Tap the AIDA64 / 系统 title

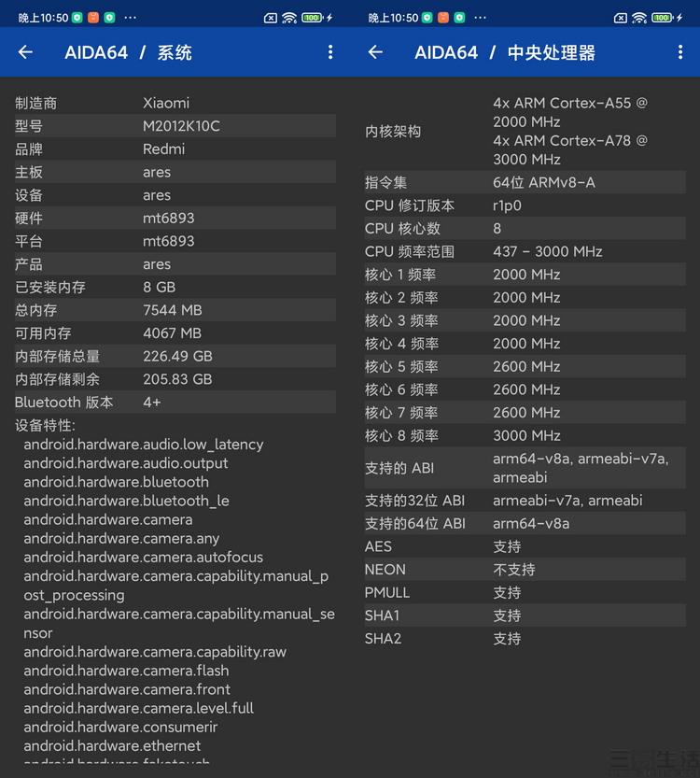click(128, 52)
